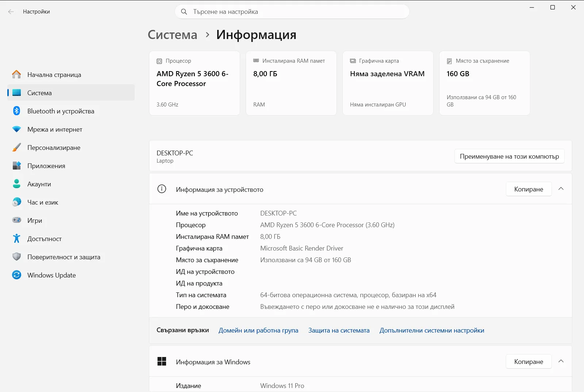This screenshot has height=392, width=584.
Task: Click the Windows Update sync icon
Action: [16, 275]
